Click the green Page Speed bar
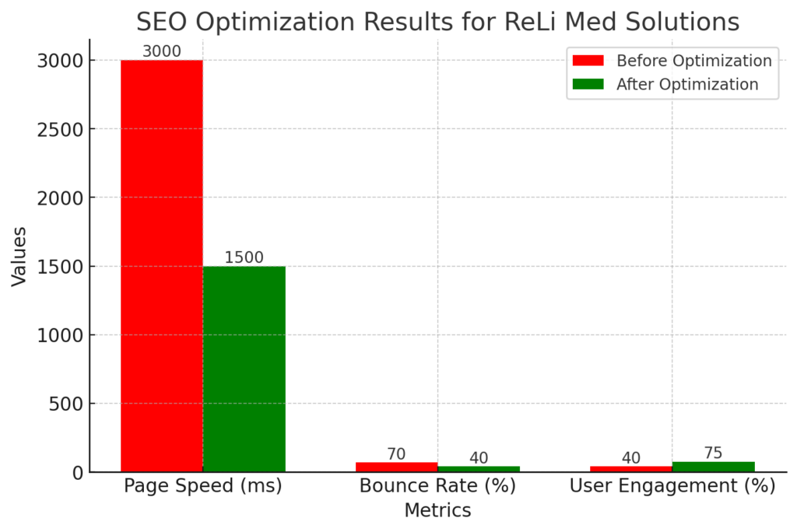Image resolution: width=797 pixels, height=532 pixels. 244,369
